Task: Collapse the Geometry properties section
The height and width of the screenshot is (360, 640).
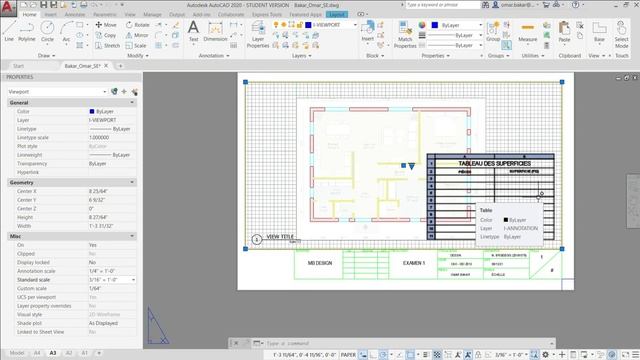Action: click(x=132, y=182)
